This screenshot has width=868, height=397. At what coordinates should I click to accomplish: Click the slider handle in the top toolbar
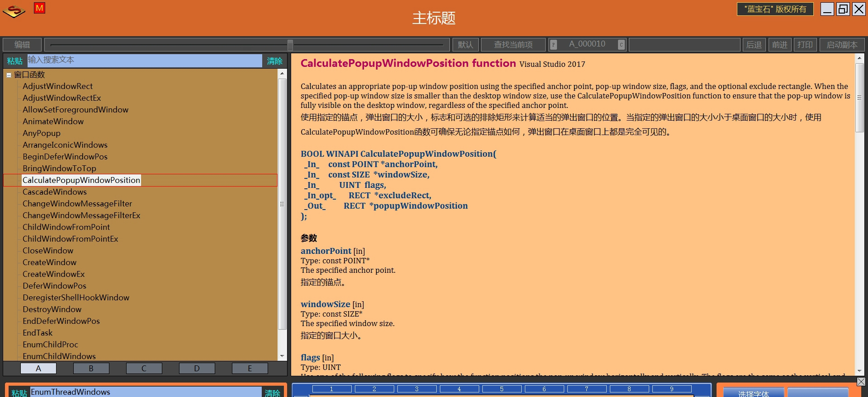click(x=290, y=45)
